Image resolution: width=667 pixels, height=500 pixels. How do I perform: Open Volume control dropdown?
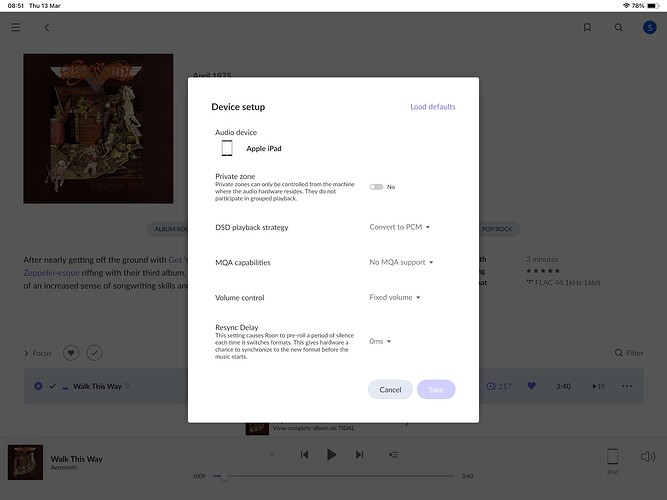tap(395, 297)
